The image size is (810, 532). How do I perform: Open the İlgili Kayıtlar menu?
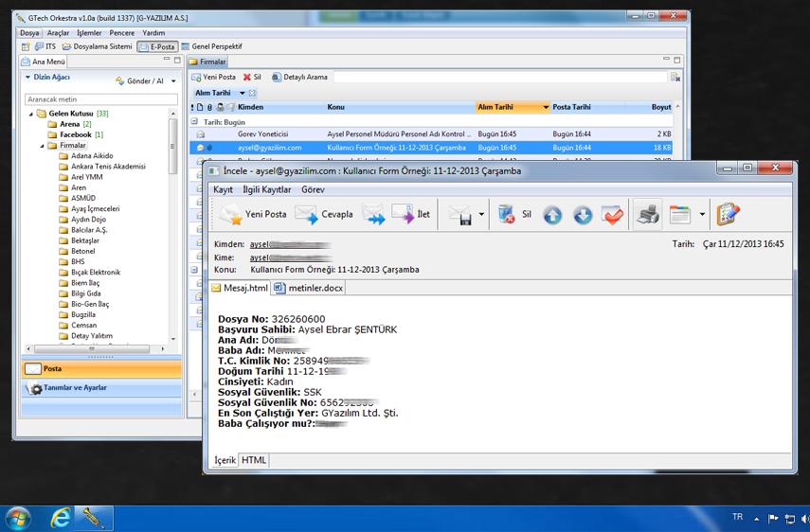click(x=266, y=190)
